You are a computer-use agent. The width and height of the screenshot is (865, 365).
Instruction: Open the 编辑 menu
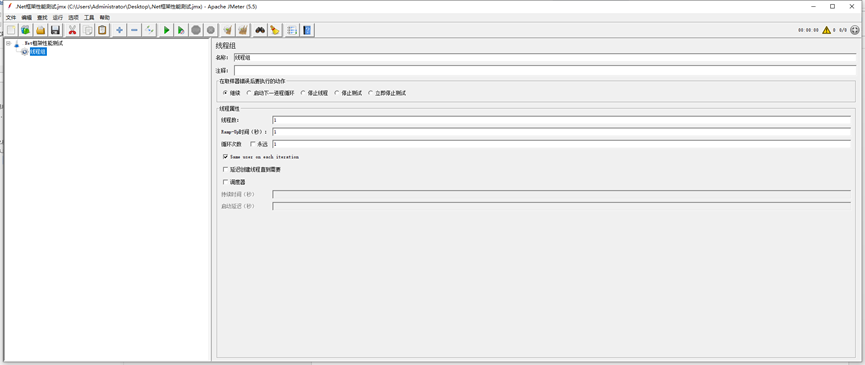click(26, 18)
